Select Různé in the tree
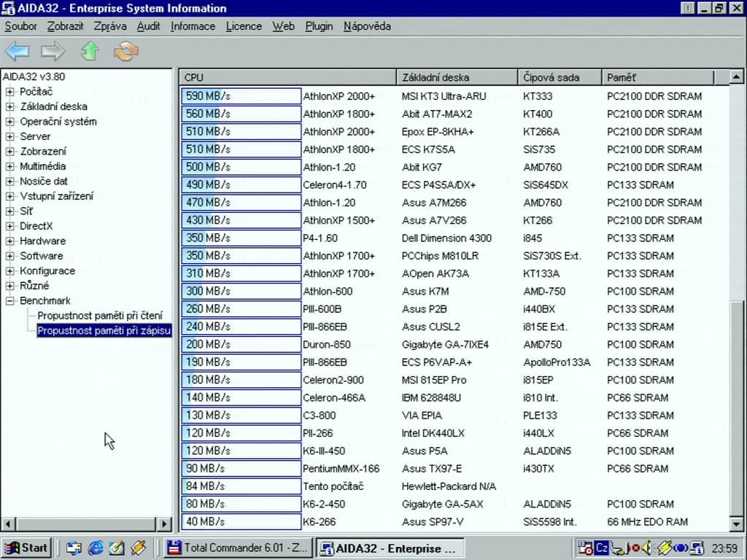Screen dimensions: 747x560 34,286
